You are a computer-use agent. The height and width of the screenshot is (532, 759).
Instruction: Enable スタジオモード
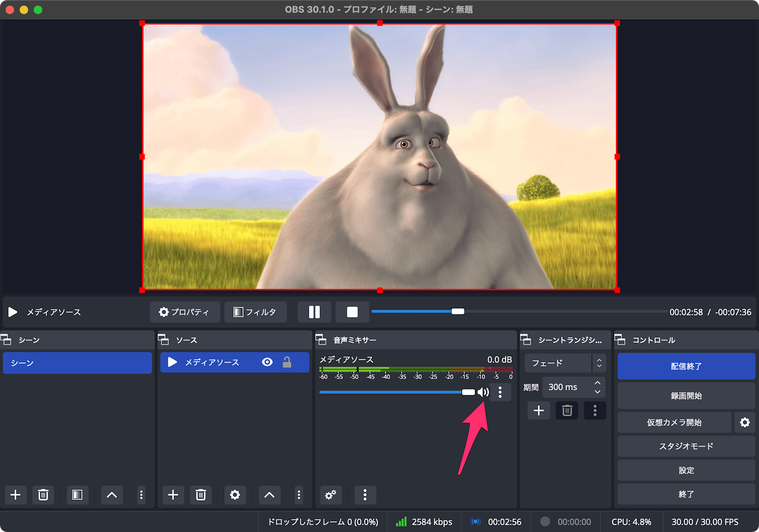pos(686,446)
